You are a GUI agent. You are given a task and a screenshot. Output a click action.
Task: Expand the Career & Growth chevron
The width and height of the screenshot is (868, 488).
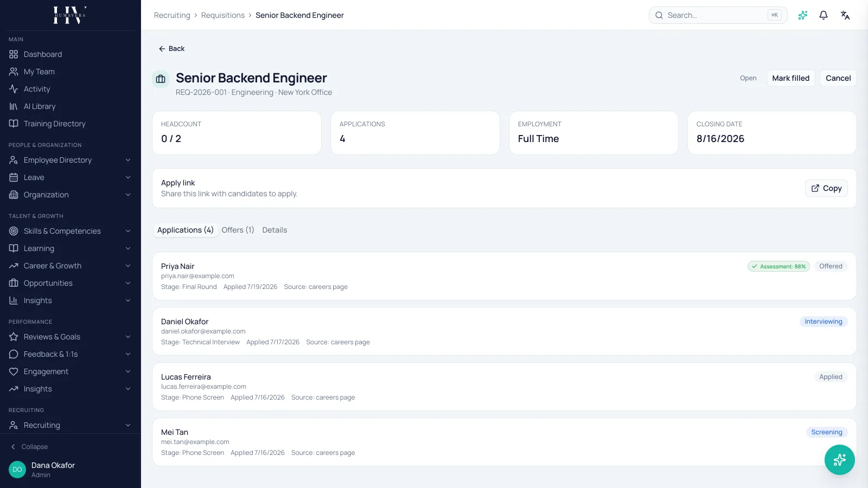coord(128,266)
